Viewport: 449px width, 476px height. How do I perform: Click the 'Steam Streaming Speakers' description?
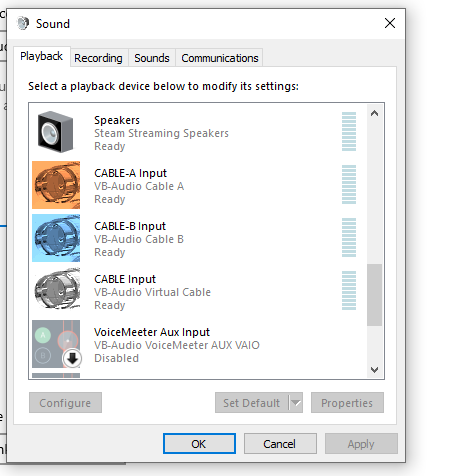click(161, 133)
